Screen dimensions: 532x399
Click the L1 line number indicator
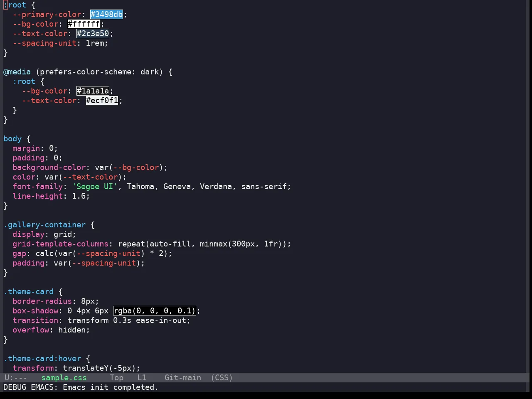click(142, 378)
